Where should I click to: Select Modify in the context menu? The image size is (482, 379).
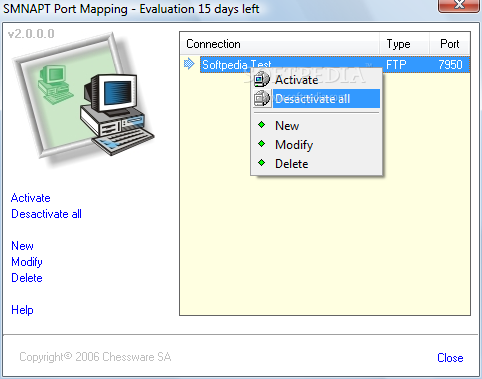[316, 145]
